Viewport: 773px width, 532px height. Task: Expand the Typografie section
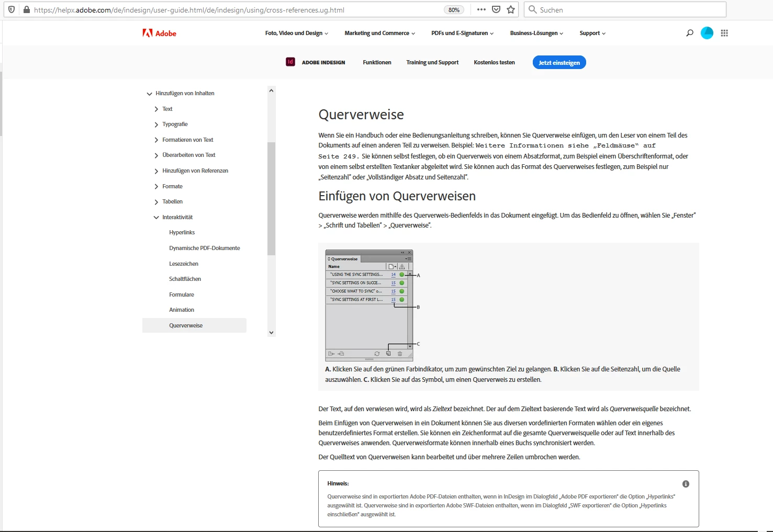tap(156, 124)
